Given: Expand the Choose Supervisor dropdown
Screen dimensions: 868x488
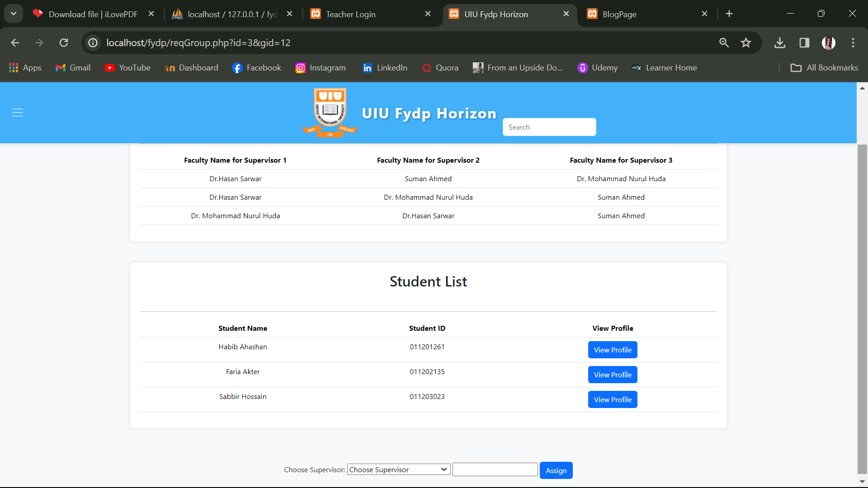Looking at the screenshot, I should 399,469.
